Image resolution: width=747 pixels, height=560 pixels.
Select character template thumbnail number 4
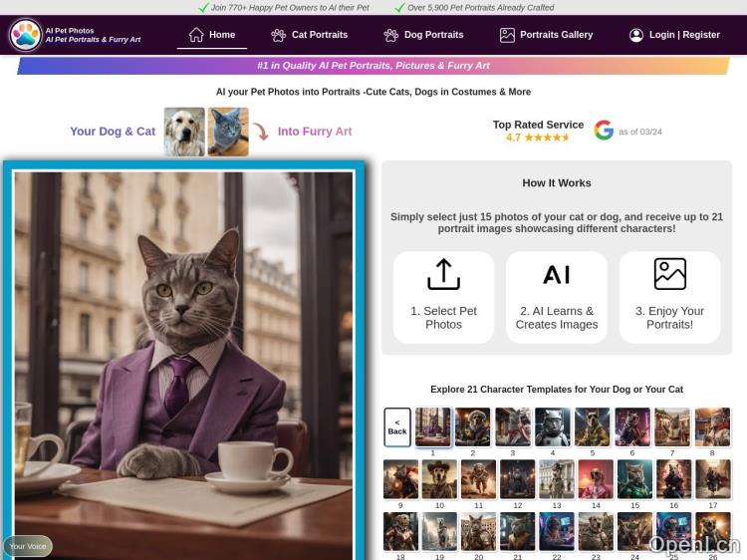click(x=553, y=426)
